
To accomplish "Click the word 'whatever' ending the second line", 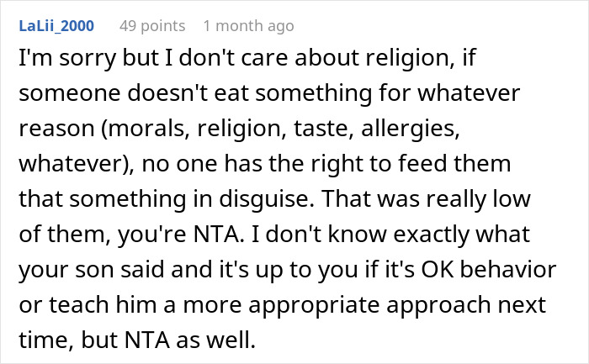I will (x=469, y=93).
